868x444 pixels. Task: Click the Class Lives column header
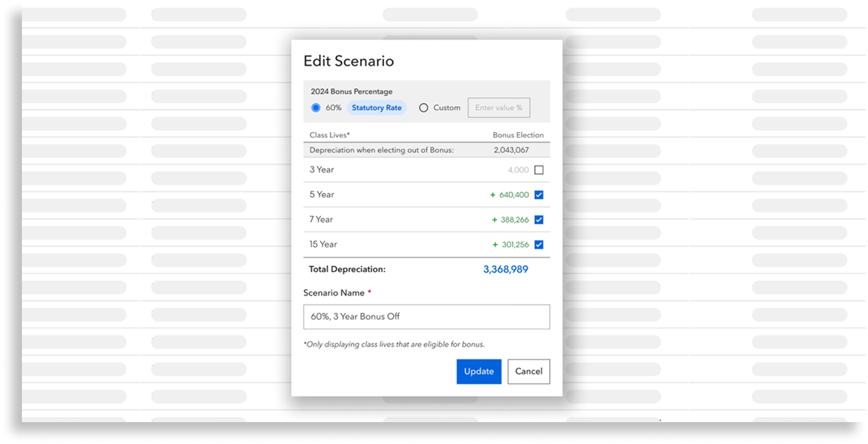pyautogui.click(x=329, y=135)
